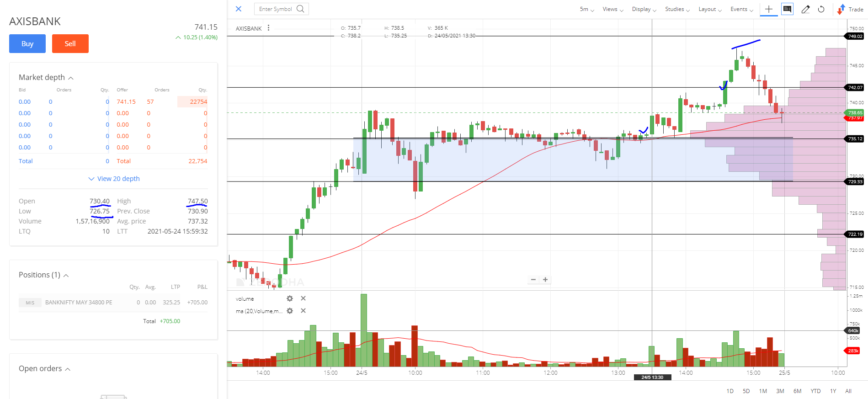Open volume study settings gear
Screen dimensions: 868x399
tap(290, 298)
